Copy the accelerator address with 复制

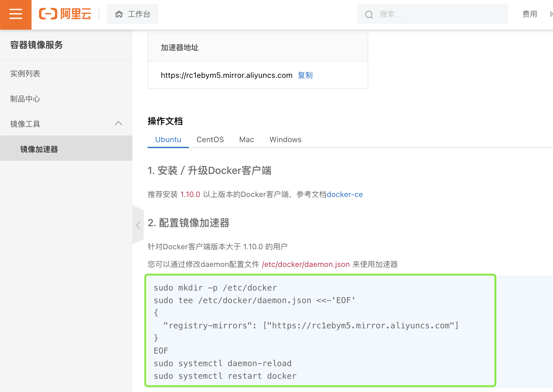tap(305, 75)
